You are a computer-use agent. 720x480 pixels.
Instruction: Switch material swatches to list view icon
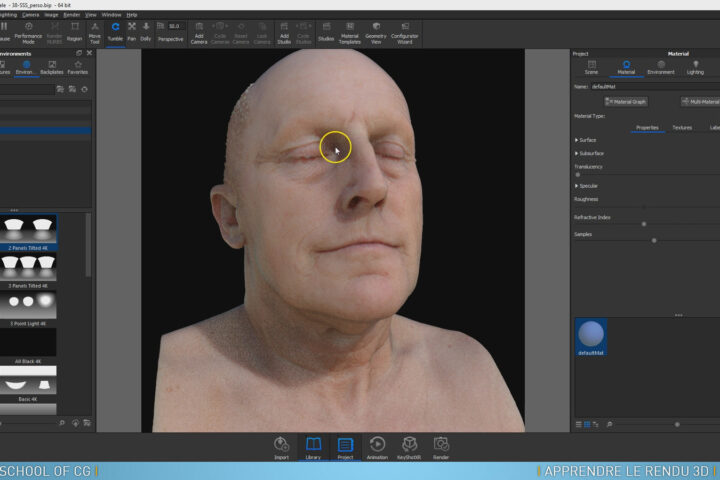click(579, 424)
